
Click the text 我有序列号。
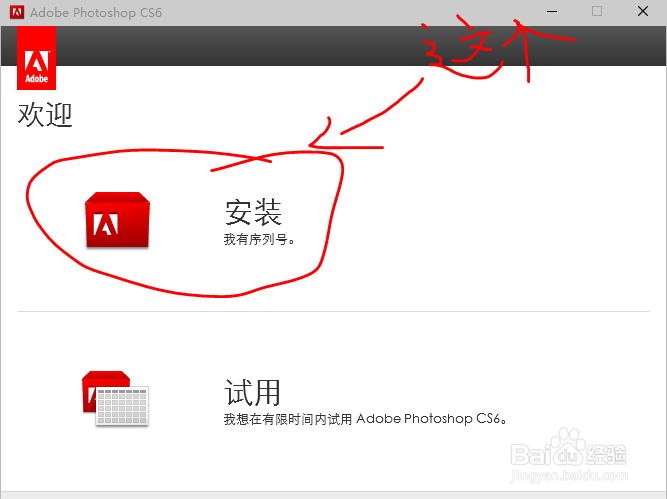click(259, 240)
